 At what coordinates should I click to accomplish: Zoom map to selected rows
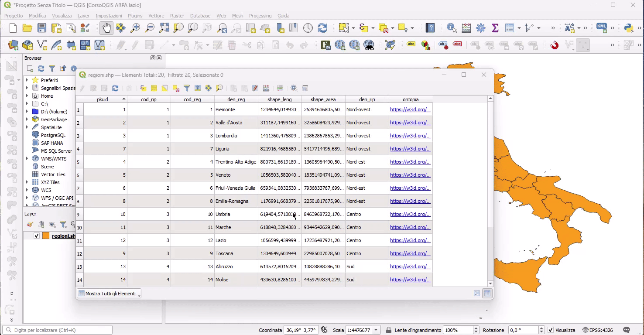click(x=219, y=88)
